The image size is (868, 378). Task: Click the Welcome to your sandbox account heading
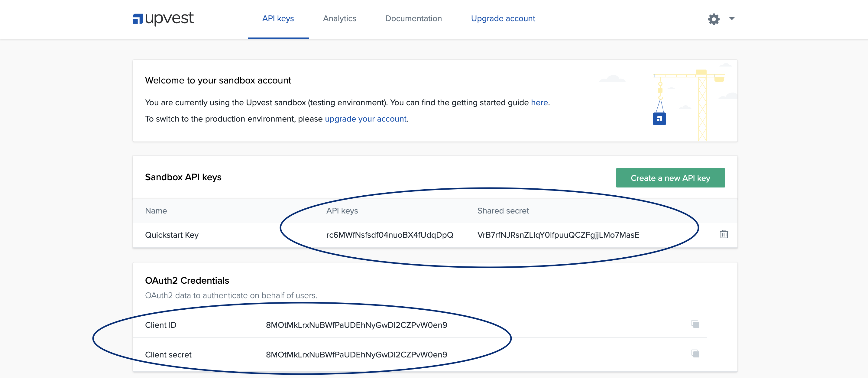click(x=218, y=81)
